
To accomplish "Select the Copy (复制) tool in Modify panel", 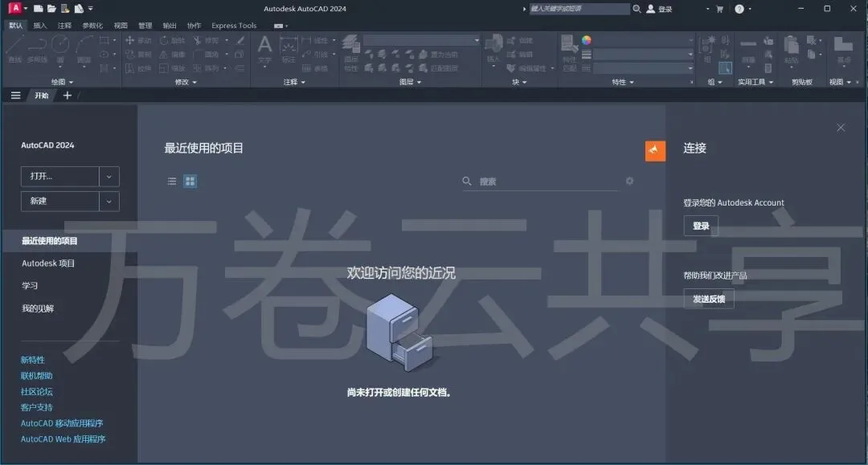I will 138,54.
